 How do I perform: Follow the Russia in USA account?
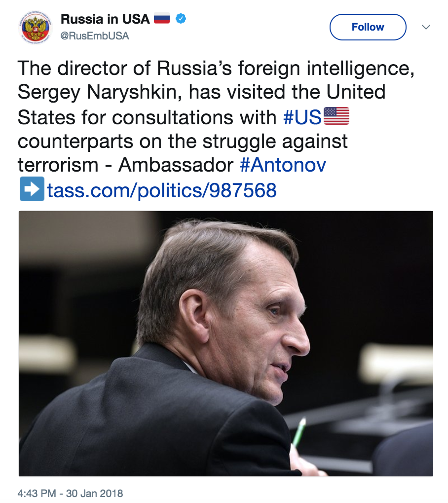pyautogui.click(x=368, y=27)
